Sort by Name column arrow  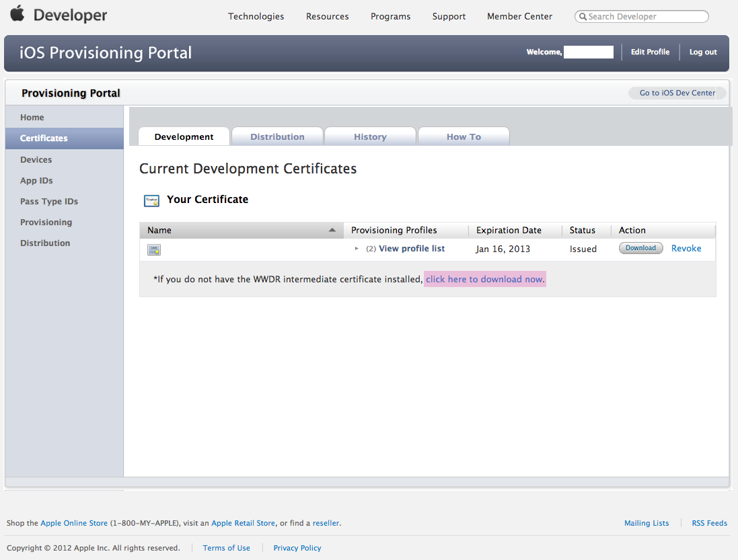(x=332, y=230)
